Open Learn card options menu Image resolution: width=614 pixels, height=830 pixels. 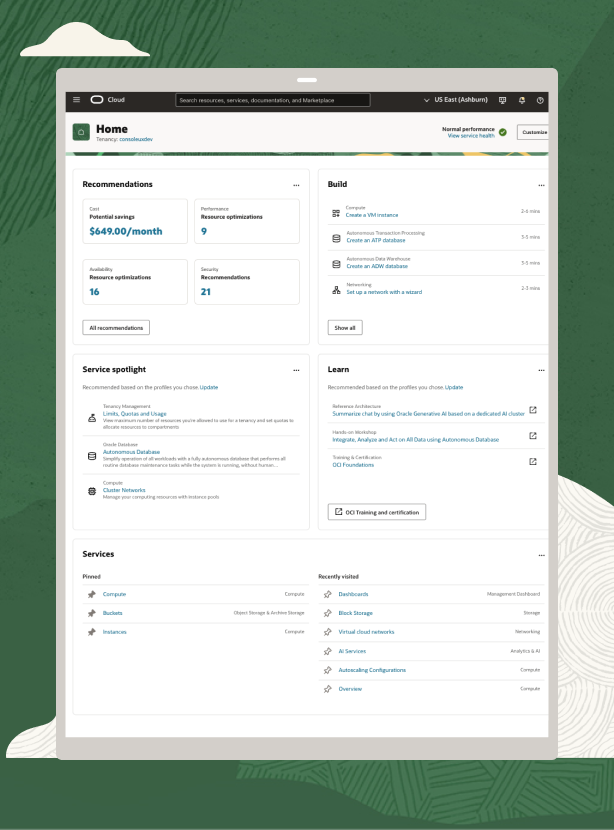coord(541,371)
